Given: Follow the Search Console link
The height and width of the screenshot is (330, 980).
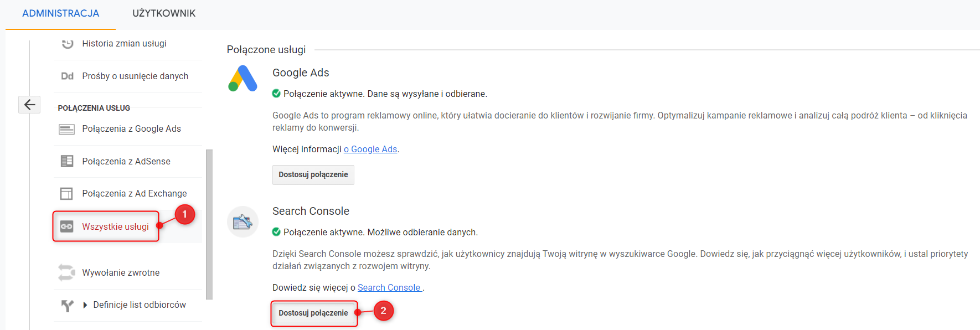Looking at the screenshot, I should [x=389, y=288].
